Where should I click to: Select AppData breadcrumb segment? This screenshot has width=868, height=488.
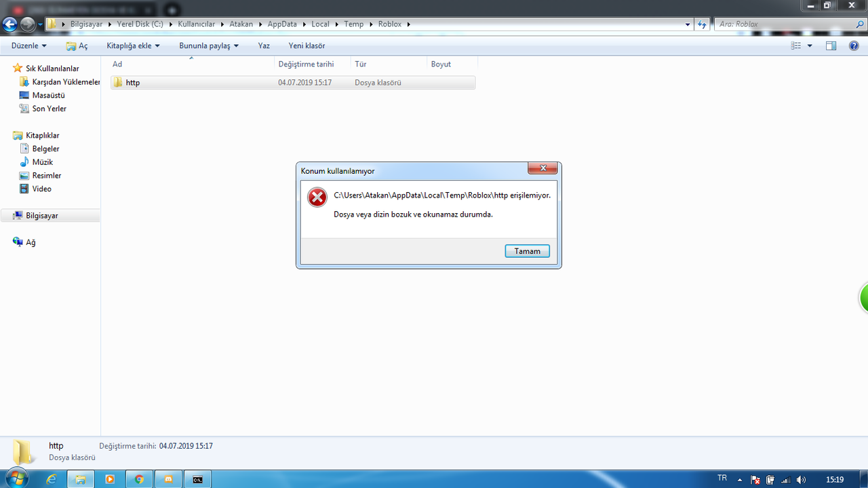pos(282,24)
